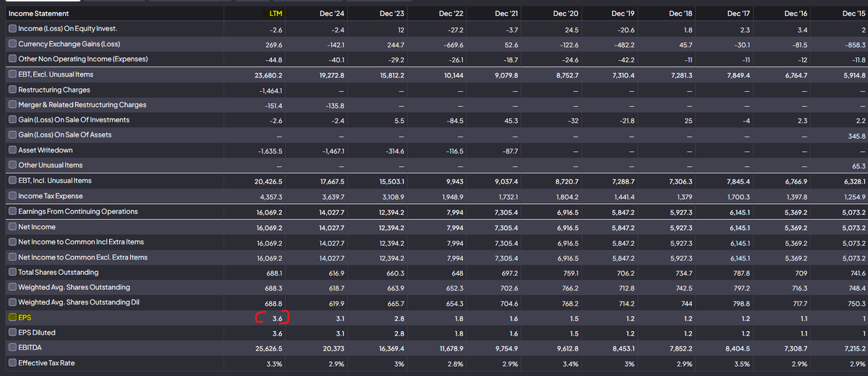
Task: Tick the EBITDA row checkbox
Action: click(12, 348)
